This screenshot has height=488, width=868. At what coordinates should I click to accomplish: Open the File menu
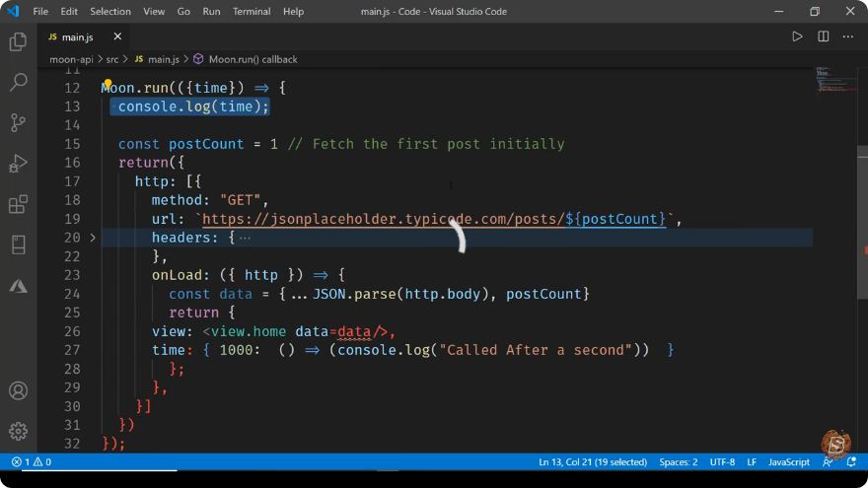coord(40,11)
